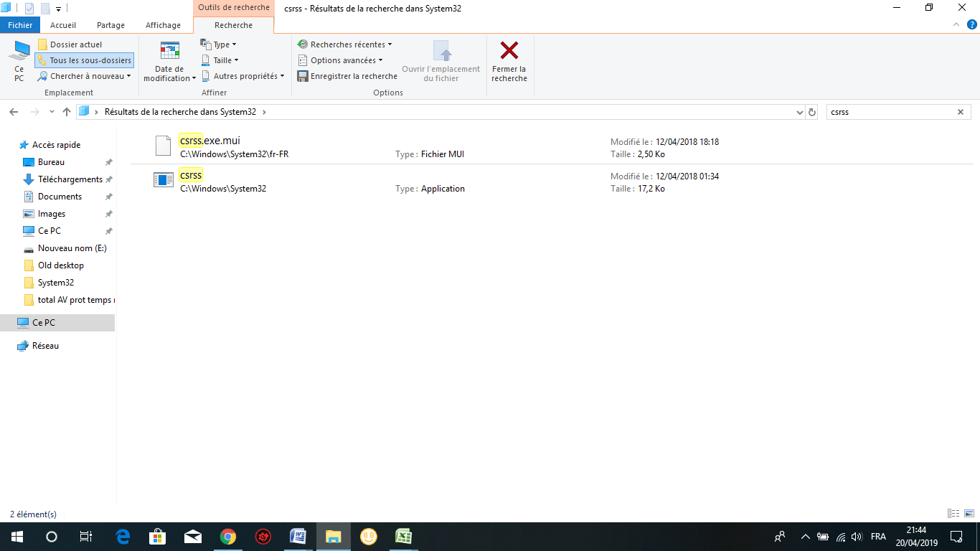Open Mail app from taskbar
This screenshot has height=551, width=980.
tap(193, 537)
